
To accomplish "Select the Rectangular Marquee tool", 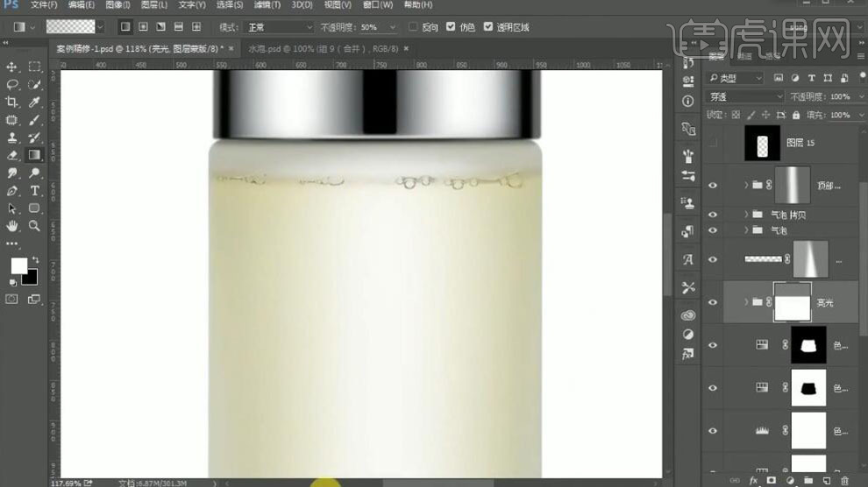I will pyautogui.click(x=34, y=67).
